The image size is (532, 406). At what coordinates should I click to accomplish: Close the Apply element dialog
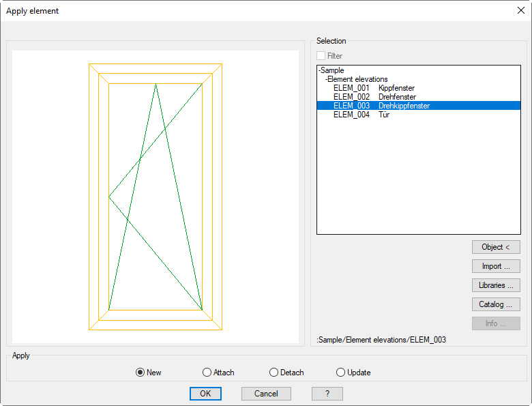[520, 10]
